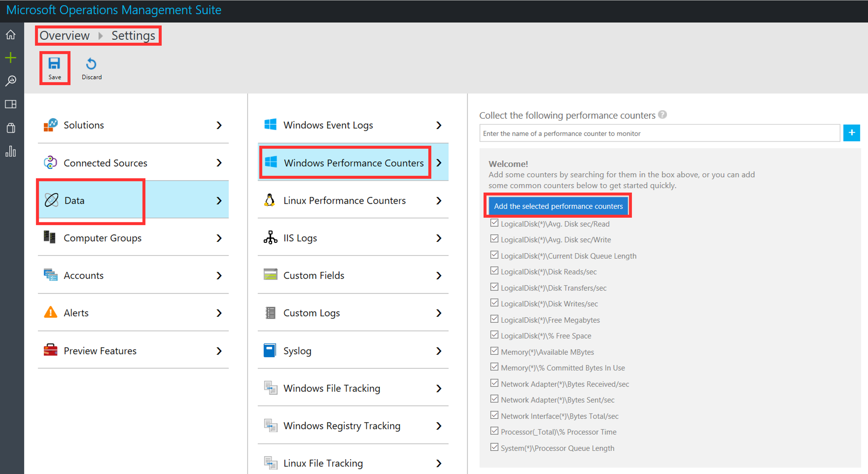Expand the Linux Performance Counters chevron
868x474 pixels.
439,201
